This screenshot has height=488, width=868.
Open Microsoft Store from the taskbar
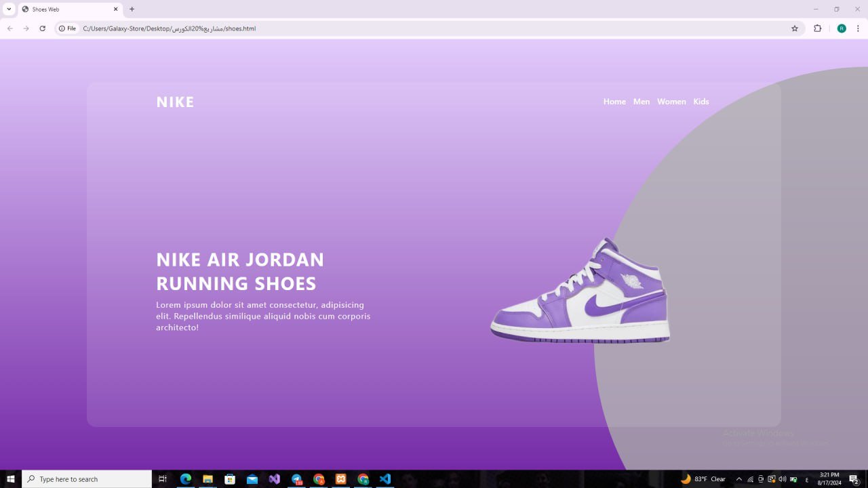point(230,479)
